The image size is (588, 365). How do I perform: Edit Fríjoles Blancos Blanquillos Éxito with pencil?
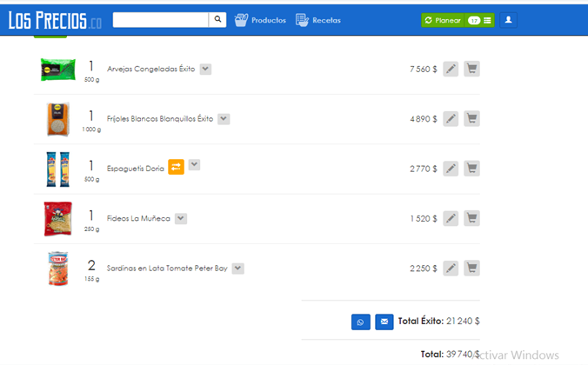tap(451, 119)
